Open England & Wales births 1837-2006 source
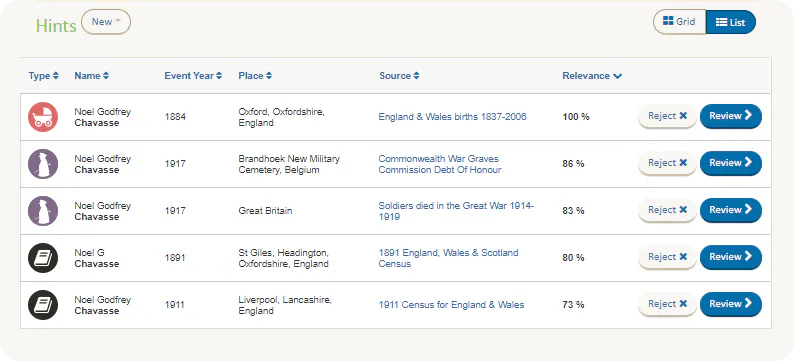Image resolution: width=794 pixels, height=361 pixels. 452,117
